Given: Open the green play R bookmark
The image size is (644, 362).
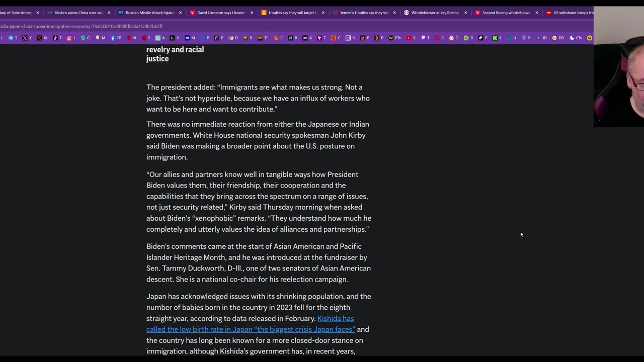Looking at the screenshot, I should pos(468,38).
